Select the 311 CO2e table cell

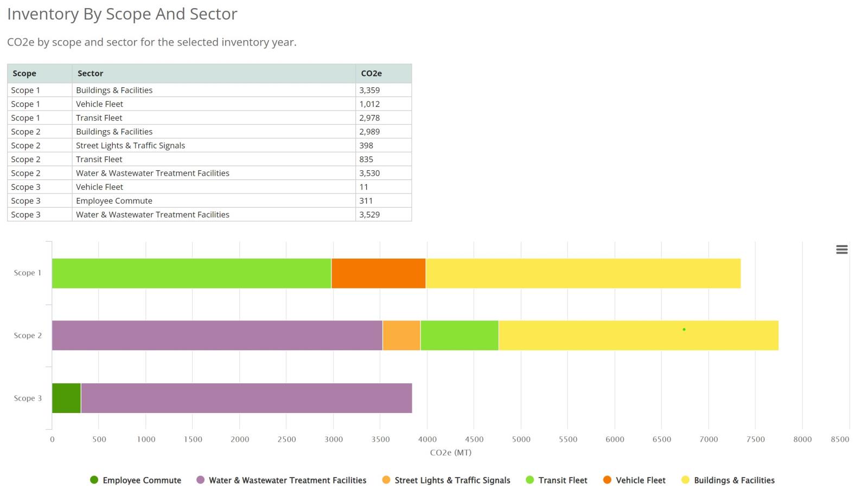(x=384, y=201)
